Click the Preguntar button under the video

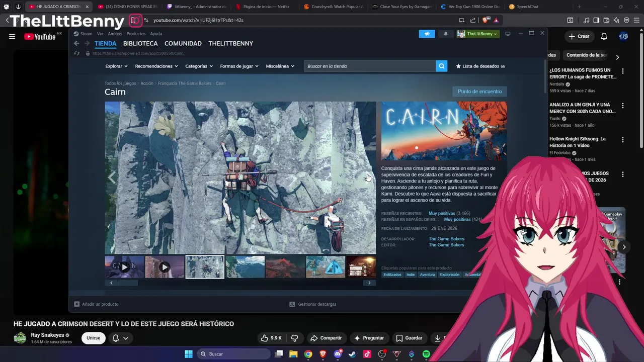pyautogui.click(x=369, y=338)
